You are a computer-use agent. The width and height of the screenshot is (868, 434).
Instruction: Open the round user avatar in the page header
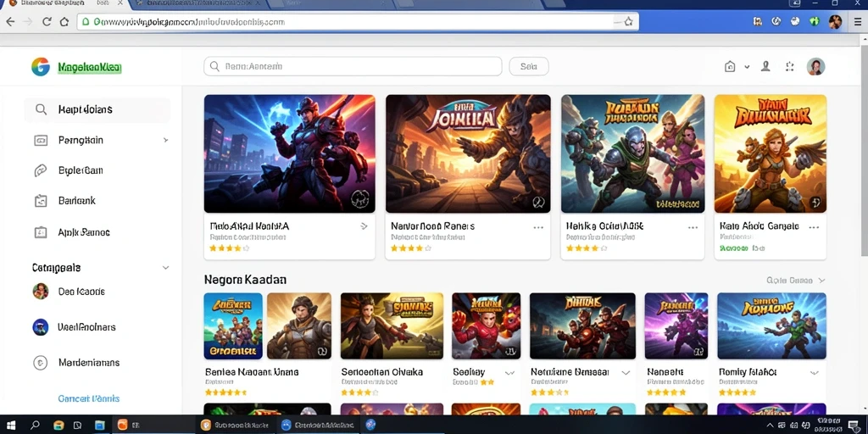[x=815, y=66]
